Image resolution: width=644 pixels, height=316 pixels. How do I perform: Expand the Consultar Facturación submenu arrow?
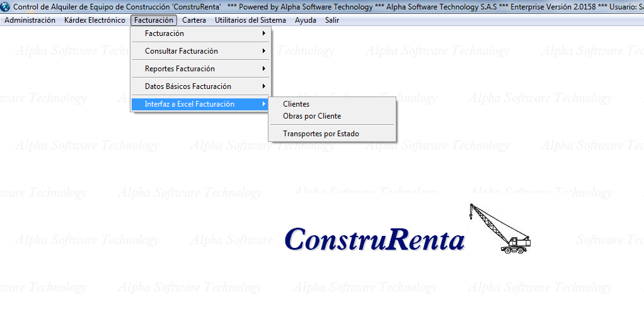click(264, 51)
